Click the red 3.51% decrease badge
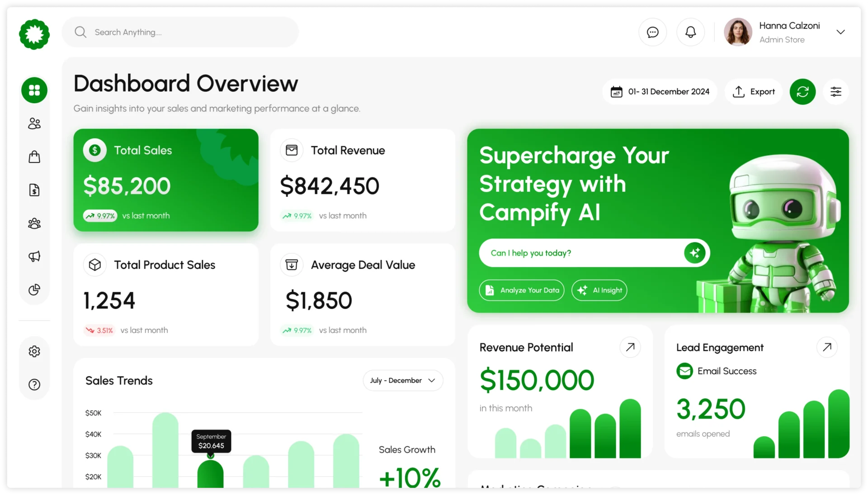The image size is (868, 495). point(99,330)
